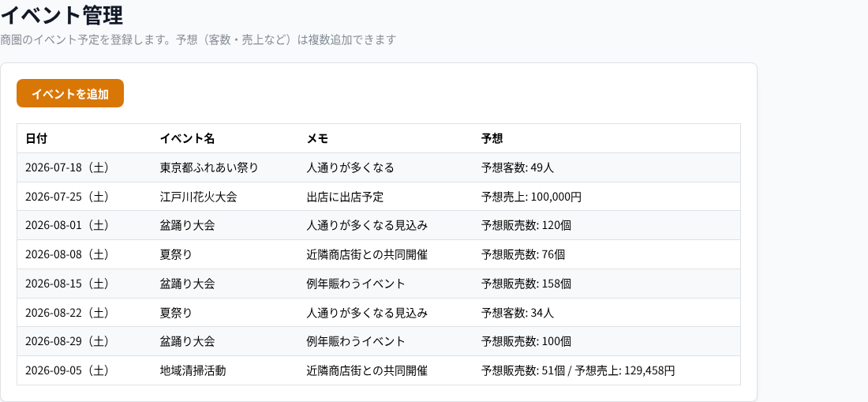Screen dimensions: 868x402
Task: Click date cell 2026-07-25（土）
Action: [x=68, y=197]
